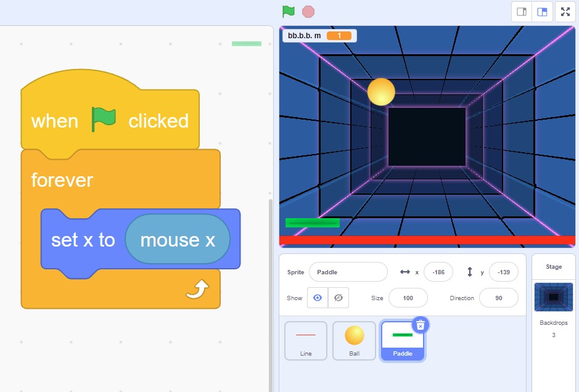The width and height of the screenshot is (579, 392).
Task: Click the workspace vertical scrollbar
Action: tap(271, 295)
